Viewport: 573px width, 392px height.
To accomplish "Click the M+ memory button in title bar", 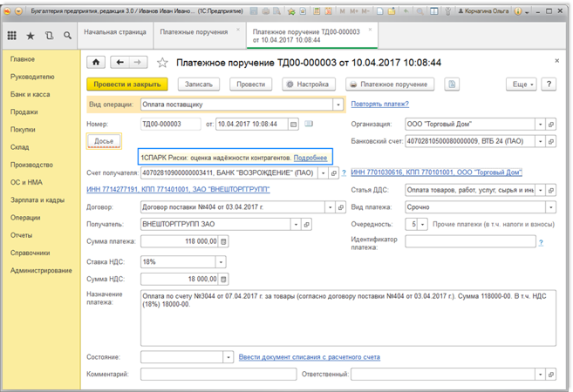I will coord(354,11).
